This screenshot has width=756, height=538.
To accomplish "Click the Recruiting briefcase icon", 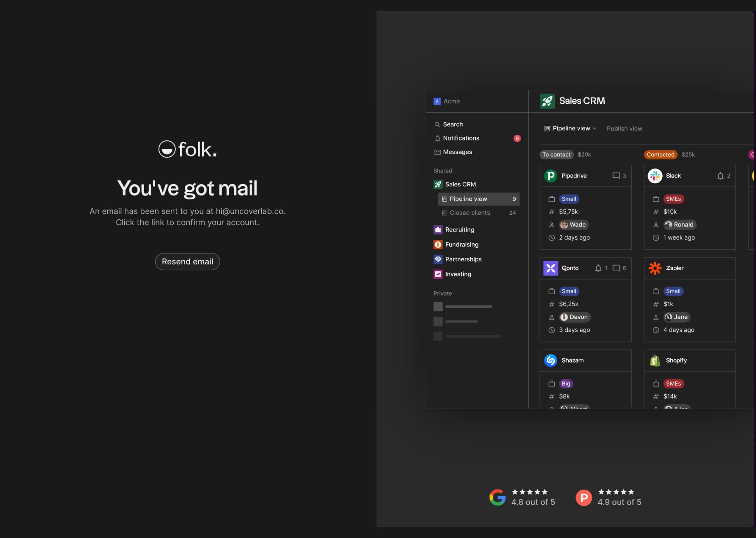I will (x=437, y=229).
